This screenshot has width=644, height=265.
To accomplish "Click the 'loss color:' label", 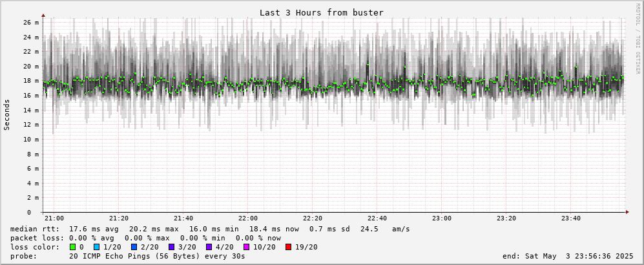I will coord(34,247).
